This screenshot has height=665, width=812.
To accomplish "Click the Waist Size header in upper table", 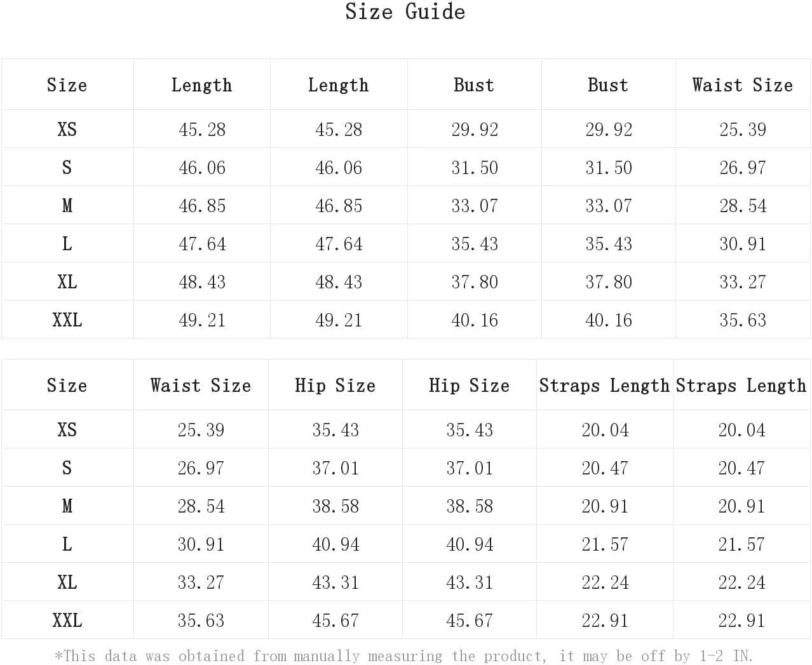I will (x=742, y=85).
